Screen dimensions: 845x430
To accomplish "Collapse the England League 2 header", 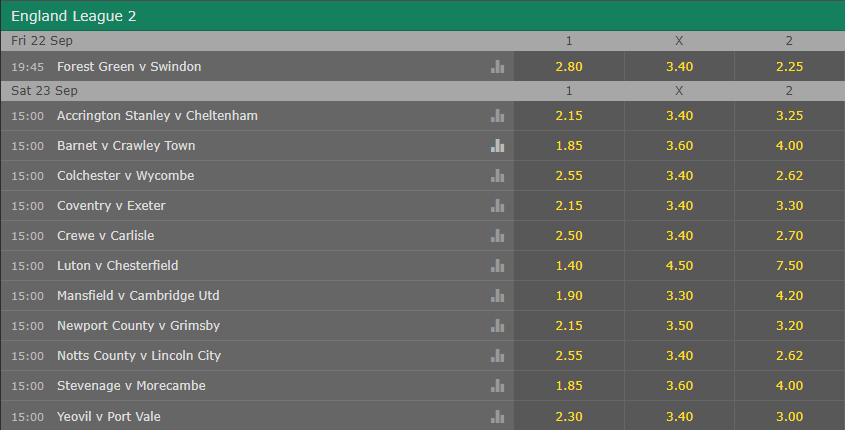I will (x=422, y=16).
